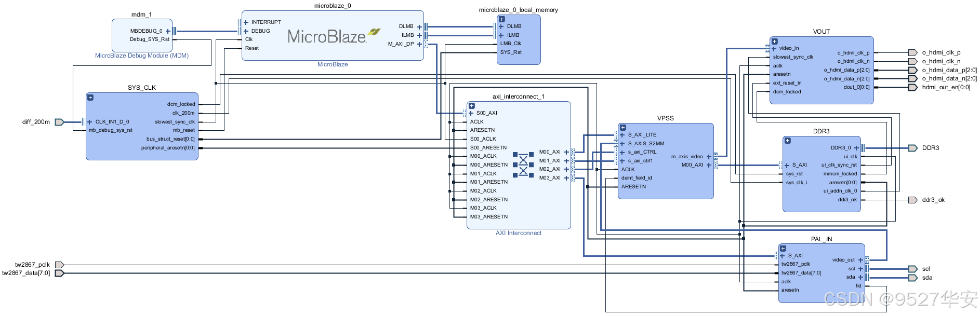The height and width of the screenshot is (316, 980).
Task: Select the o_hdmi_clk_p output port symbol
Action: [x=913, y=52]
